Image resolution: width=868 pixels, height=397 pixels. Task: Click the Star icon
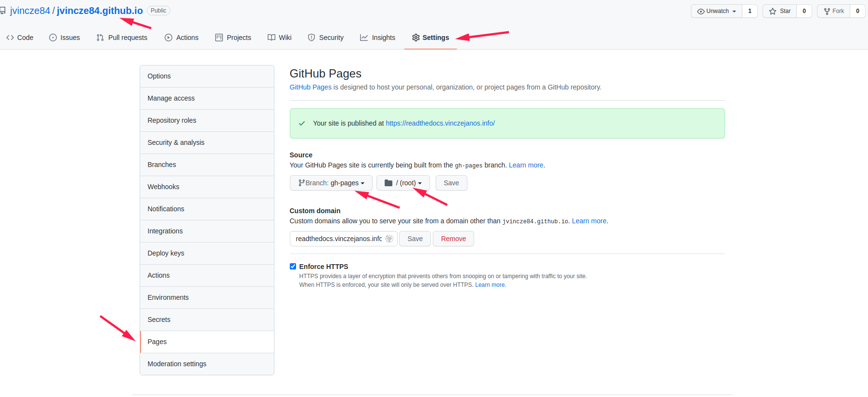click(x=773, y=11)
